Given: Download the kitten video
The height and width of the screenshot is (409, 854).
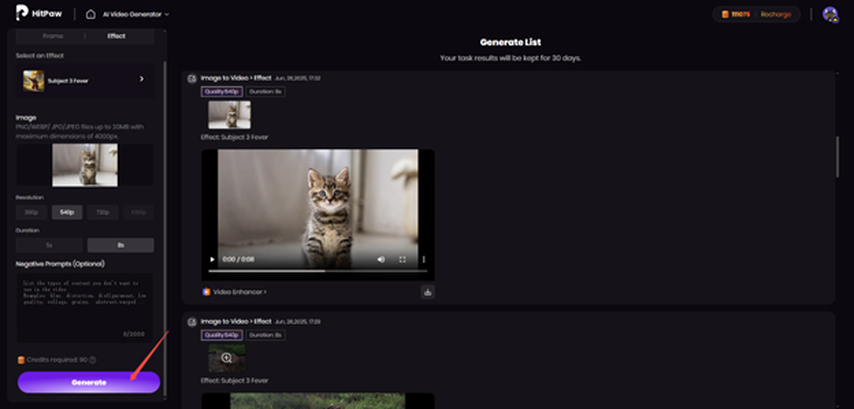Looking at the screenshot, I should point(428,292).
